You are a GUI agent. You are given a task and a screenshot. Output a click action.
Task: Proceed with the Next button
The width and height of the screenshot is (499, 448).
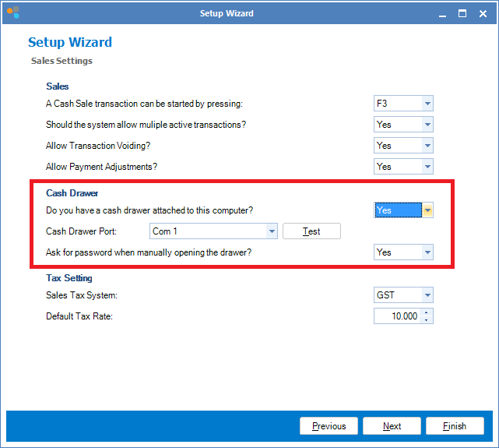392,426
